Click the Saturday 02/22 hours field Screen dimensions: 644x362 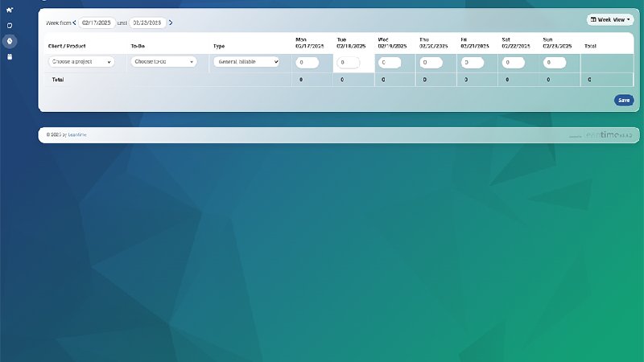(513, 63)
